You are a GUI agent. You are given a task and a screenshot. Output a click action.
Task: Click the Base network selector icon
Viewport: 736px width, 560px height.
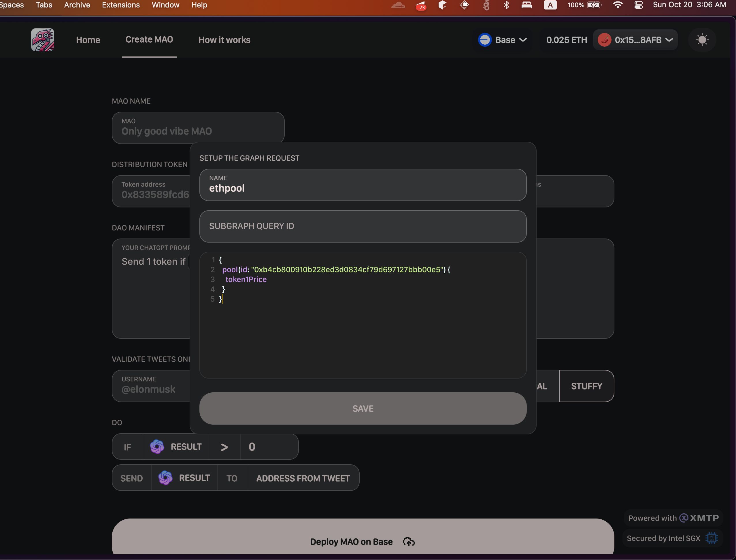(x=485, y=40)
